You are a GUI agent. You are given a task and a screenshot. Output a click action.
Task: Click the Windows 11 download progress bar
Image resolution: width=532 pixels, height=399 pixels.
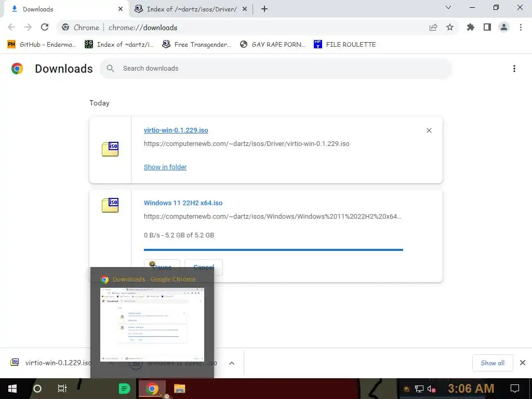pos(273,250)
